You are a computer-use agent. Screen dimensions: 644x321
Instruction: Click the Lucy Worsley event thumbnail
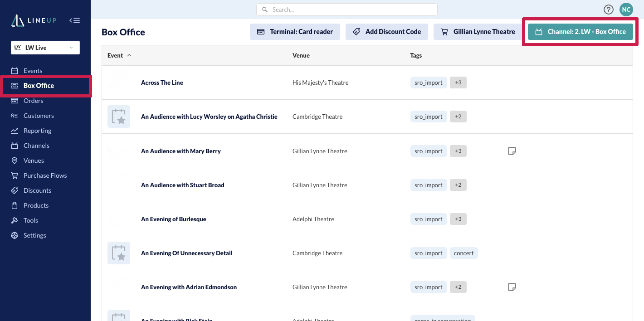pyautogui.click(x=119, y=117)
